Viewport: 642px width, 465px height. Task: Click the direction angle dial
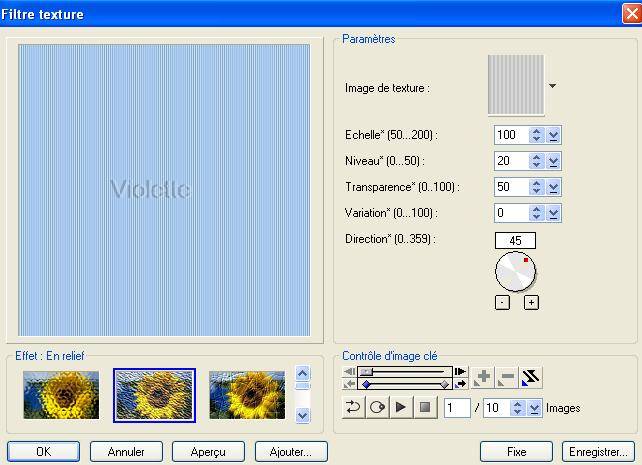click(516, 271)
